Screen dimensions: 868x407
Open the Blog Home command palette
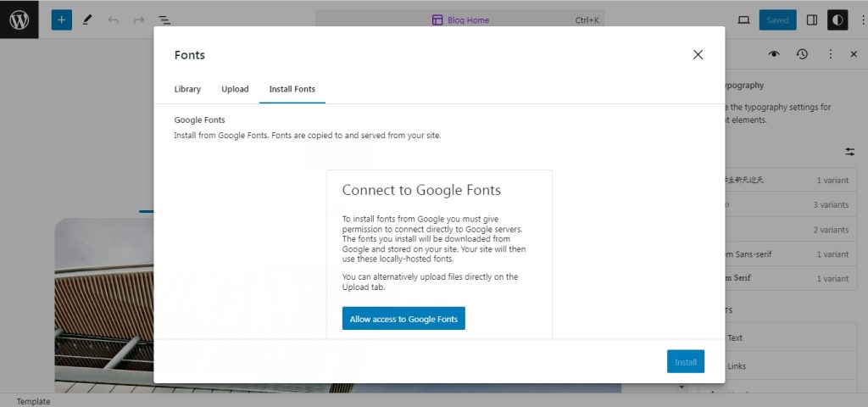pos(460,20)
